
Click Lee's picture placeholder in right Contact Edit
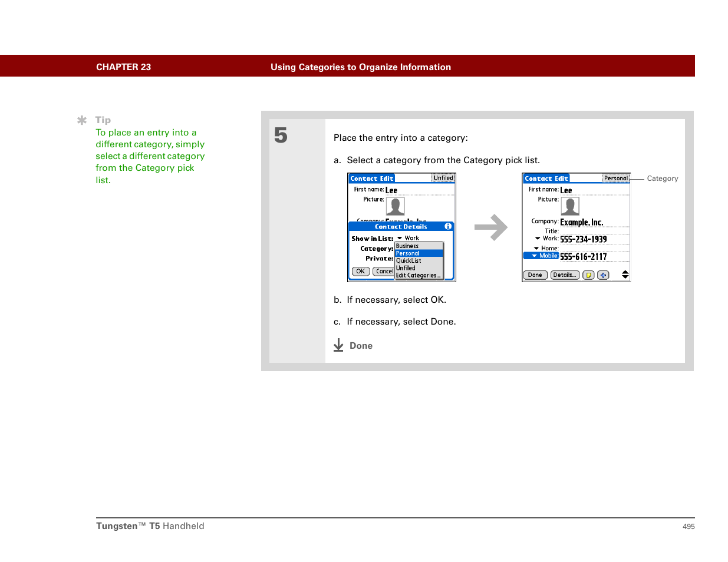(x=570, y=206)
